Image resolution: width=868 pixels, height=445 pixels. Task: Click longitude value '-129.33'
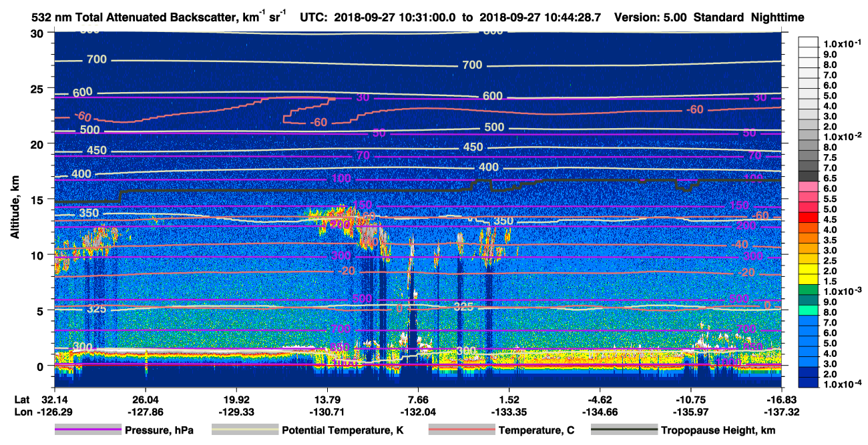click(x=236, y=412)
